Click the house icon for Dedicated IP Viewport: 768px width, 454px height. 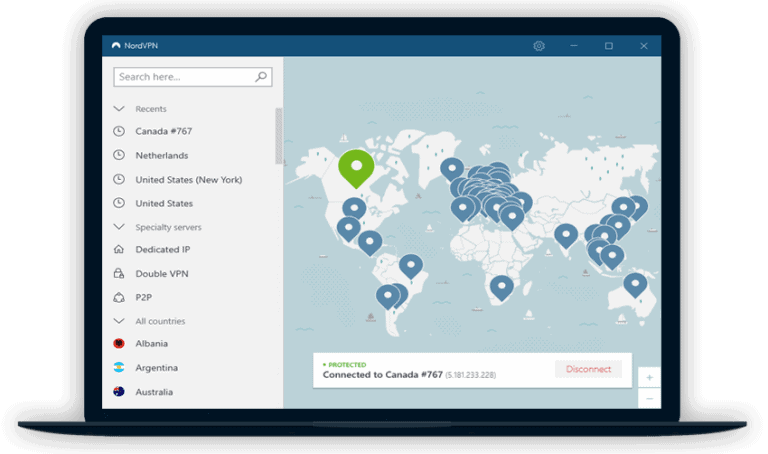pyautogui.click(x=119, y=249)
